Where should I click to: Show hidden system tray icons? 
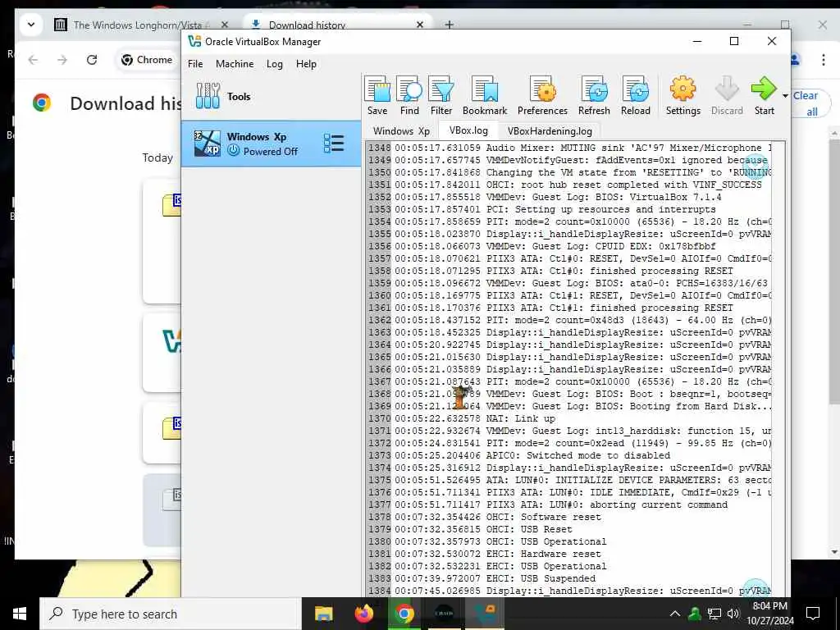[674, 614]
